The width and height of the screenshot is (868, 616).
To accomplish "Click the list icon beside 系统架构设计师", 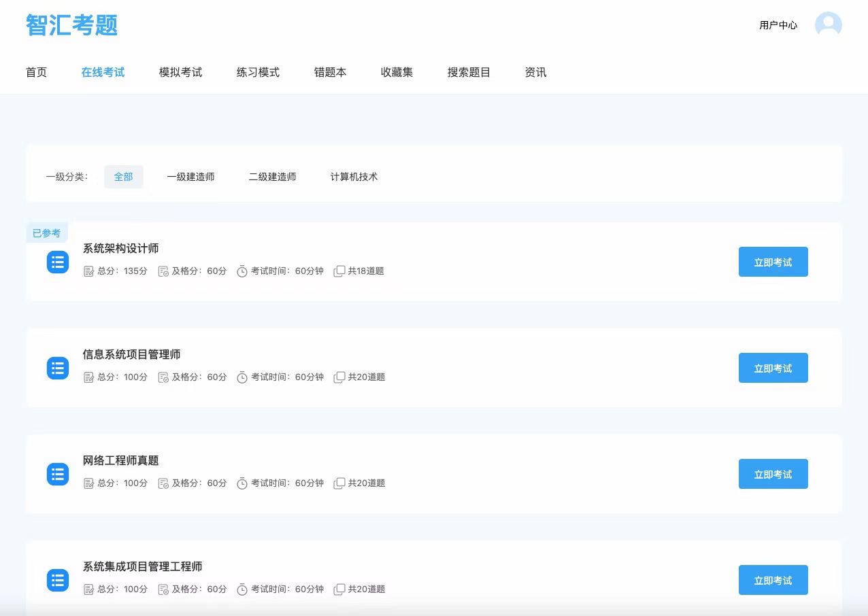I will pyautogui.click(x=58, y=262).
